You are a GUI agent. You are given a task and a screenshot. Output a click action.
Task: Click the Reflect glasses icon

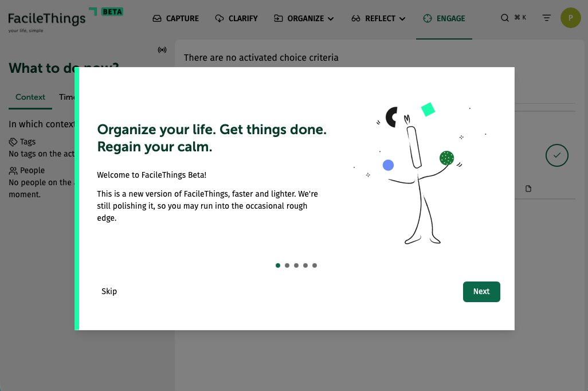(x=356, y=18)
